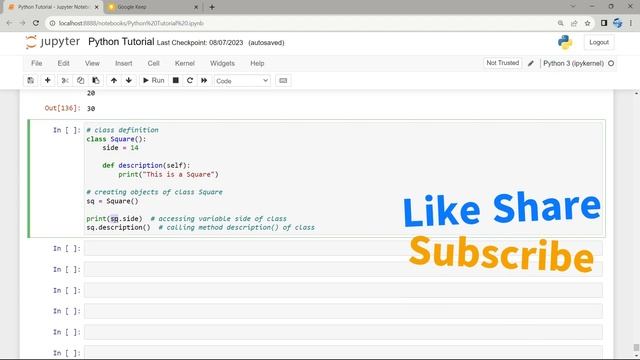
Task: Click the browser address bar URL
Action: coord(131,23)
